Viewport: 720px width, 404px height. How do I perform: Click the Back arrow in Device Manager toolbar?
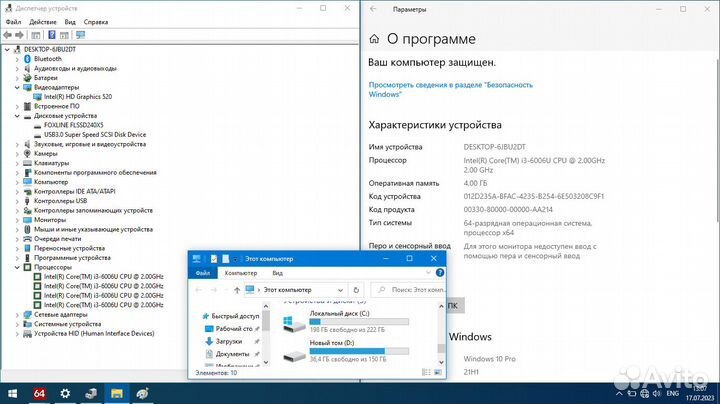coord(7,35)
